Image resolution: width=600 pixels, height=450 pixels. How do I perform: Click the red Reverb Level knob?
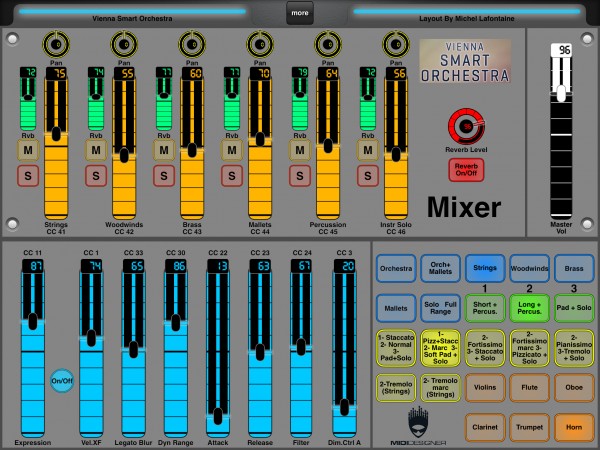tap(466, 127)
